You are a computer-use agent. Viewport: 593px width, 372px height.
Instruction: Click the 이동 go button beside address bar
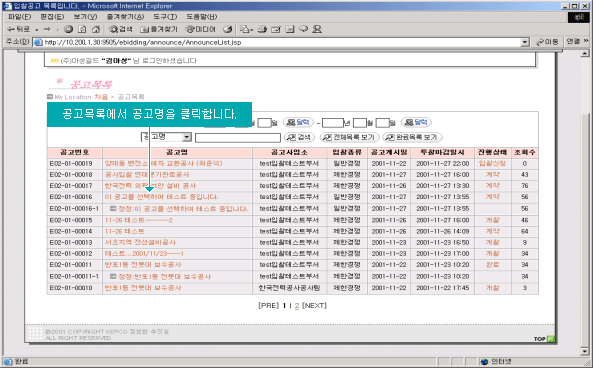click(x=547, y=42)
